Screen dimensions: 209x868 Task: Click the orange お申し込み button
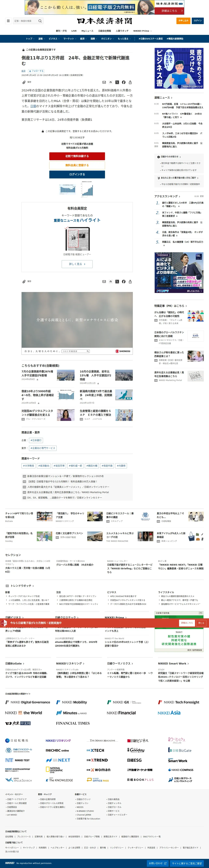pos(183,21)
